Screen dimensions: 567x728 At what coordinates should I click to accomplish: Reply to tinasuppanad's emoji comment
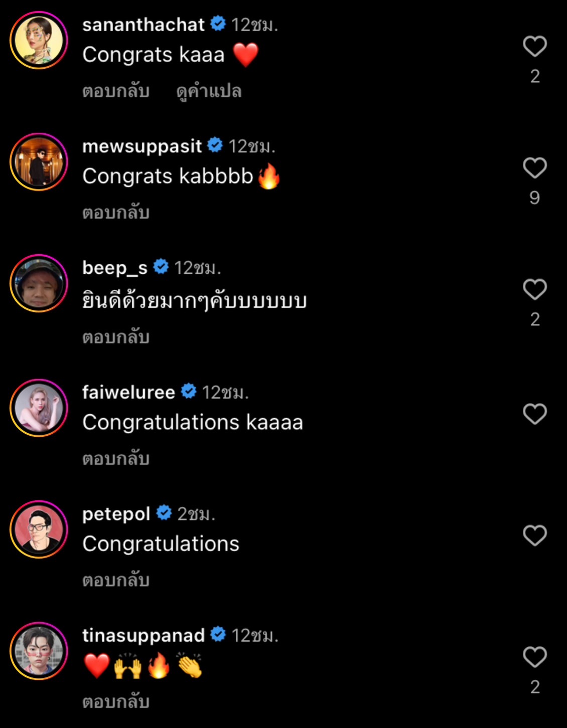coord(116,701)
